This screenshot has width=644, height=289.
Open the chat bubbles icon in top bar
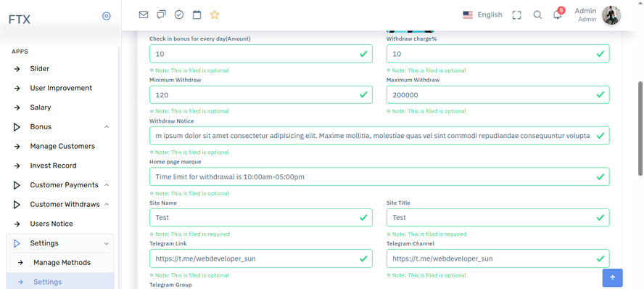(162, 15)
